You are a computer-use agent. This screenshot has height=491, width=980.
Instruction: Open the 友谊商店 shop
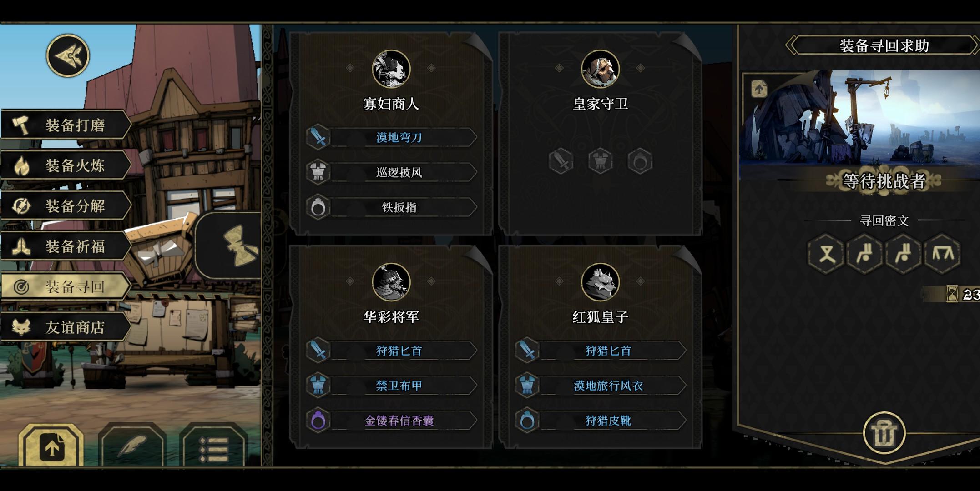tap(66, 327)
